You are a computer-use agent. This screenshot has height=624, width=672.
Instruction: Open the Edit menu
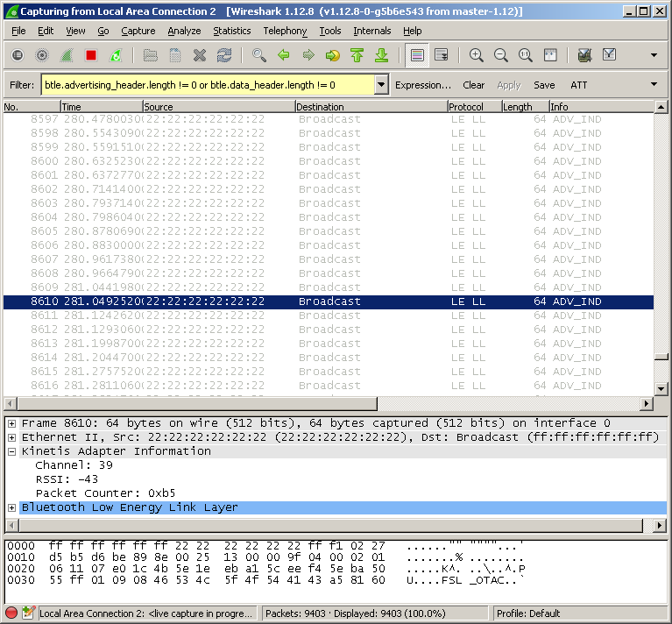coord(46,31)
